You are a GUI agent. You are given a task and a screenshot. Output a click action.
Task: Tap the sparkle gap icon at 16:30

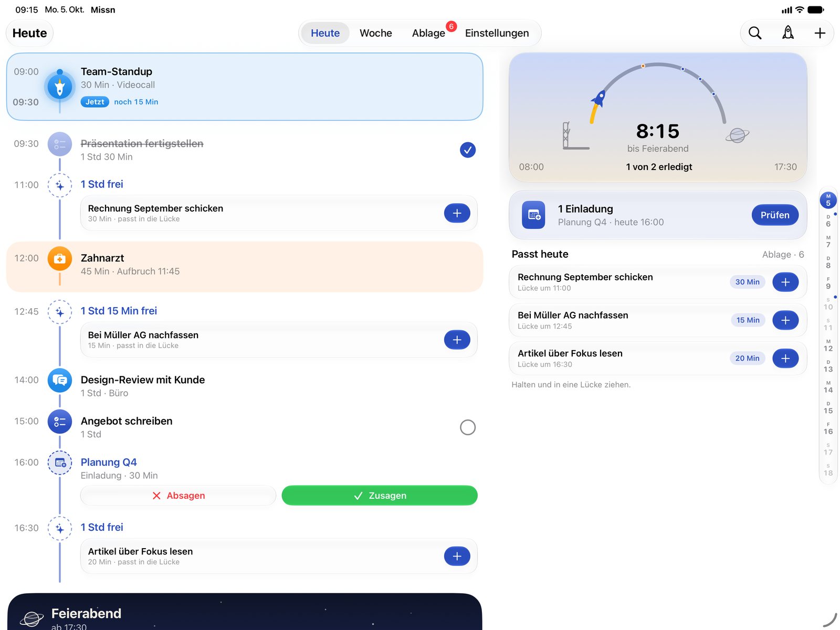(x=60, y=528)
